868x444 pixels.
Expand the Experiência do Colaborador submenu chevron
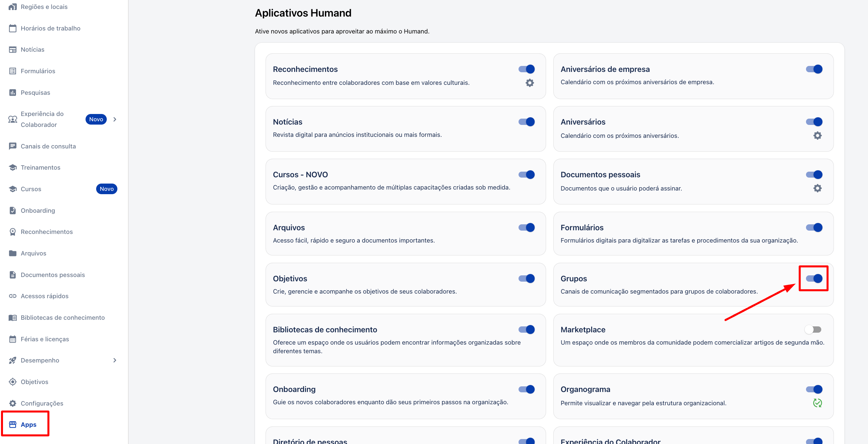[x=115, y=119]
